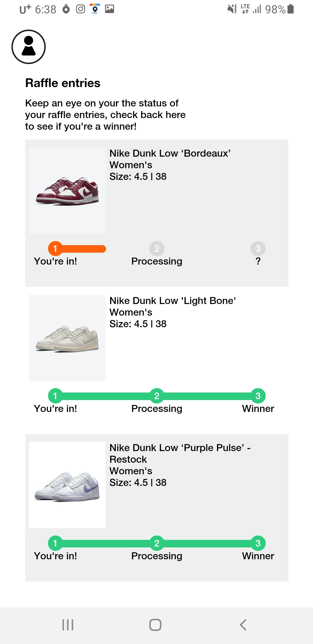This screenshot has width=313, height=644.
Task: Tap green step 2 circle for Purple Pulse
Action: pyautogui.click(x=157, y=543)
